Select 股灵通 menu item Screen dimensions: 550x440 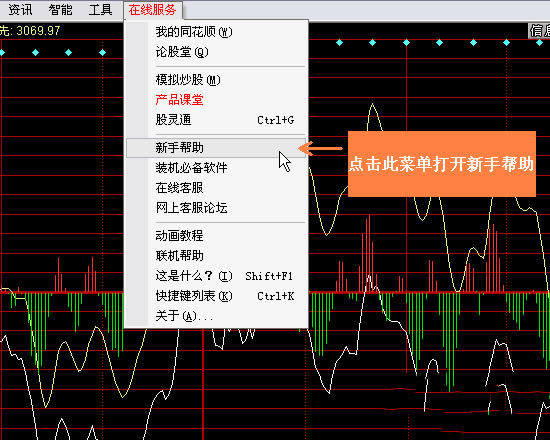tap(216, 120)
